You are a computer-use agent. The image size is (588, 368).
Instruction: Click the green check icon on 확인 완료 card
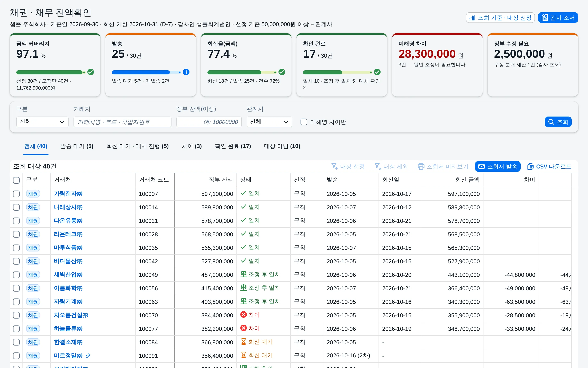coord(377,72)
